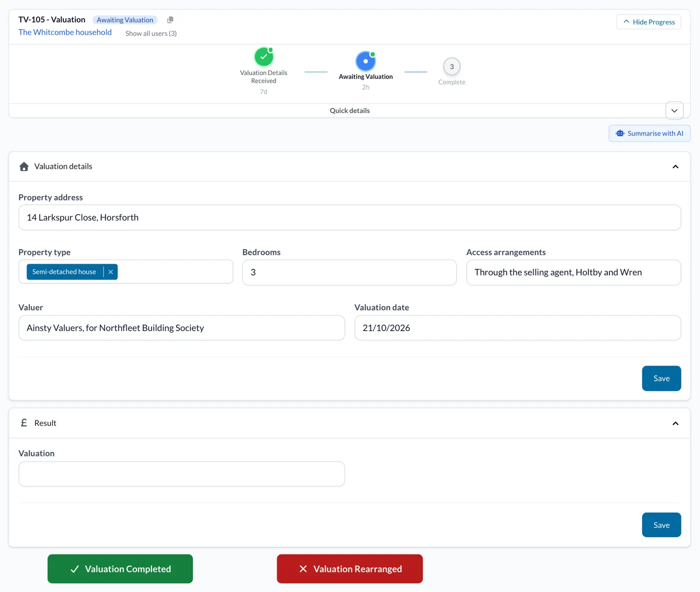
Task: Mark the task as Valuation Completed
Action: tap(120, 569)
